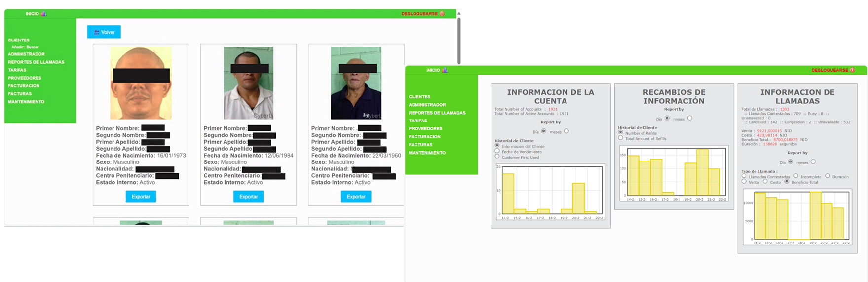The width and height of the screenshot is (868, 282).
Task: Export the record born 22/03/1960
Action: tap(356, 197)
